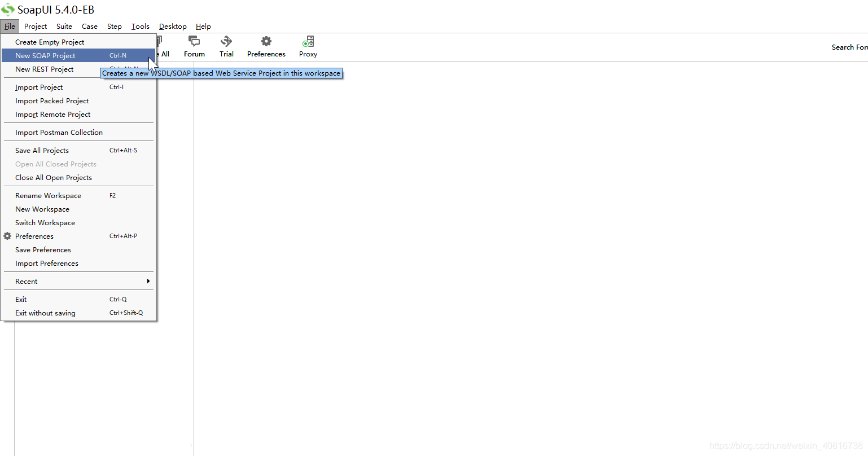Click Save All Projects

tap(78, 151)
